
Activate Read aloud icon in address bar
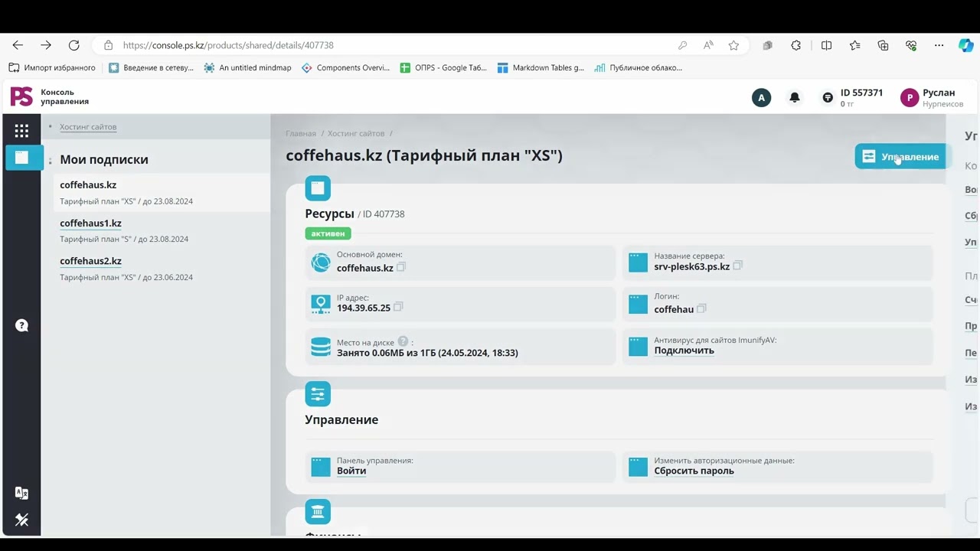(708, 45)
